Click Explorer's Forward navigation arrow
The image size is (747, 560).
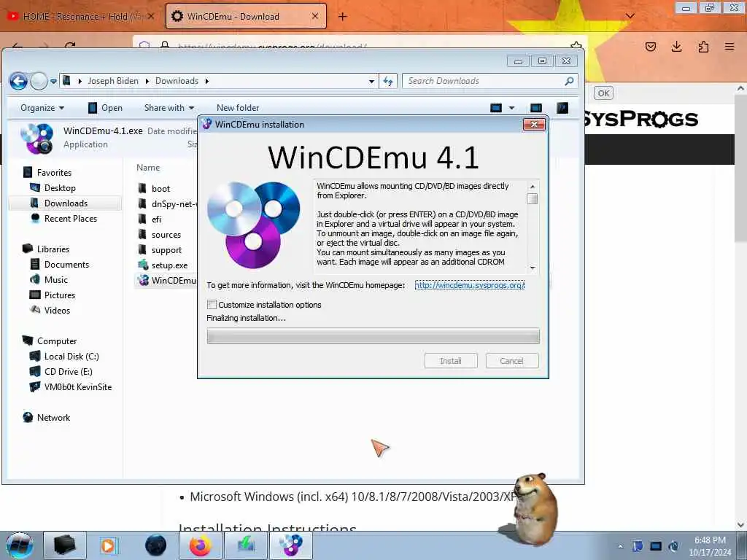(39, 81)
